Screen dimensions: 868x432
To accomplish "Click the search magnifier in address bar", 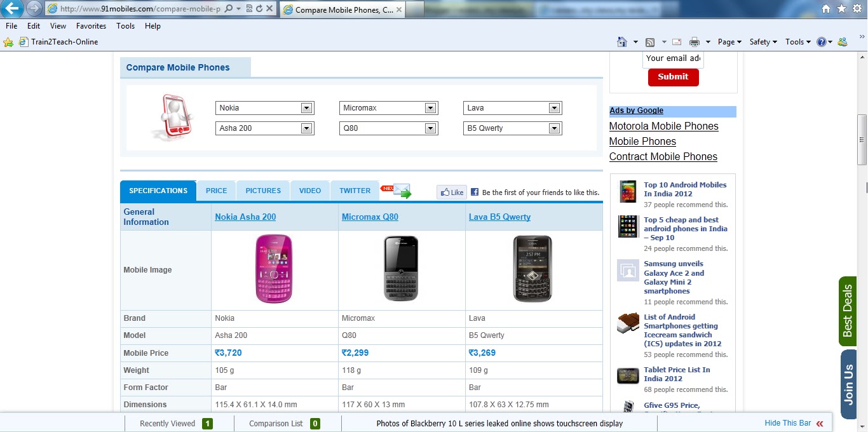I will pyautogui.click(x=229, y=9).
